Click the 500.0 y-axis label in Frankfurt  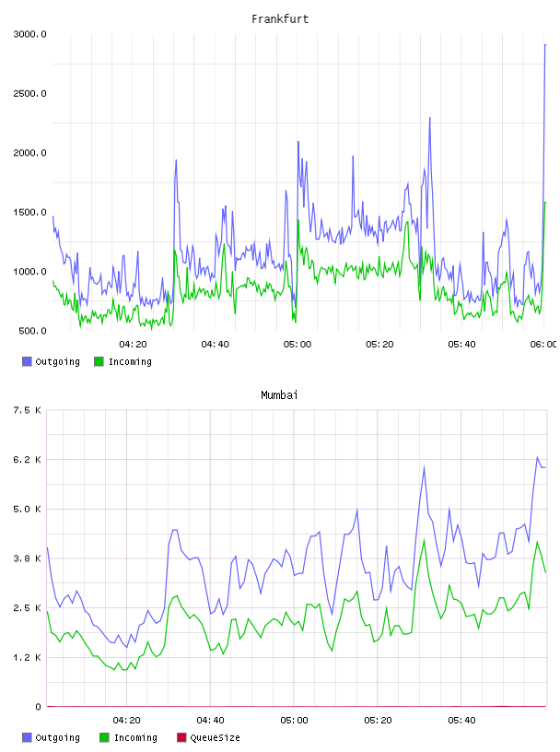(x=32, y=331)
